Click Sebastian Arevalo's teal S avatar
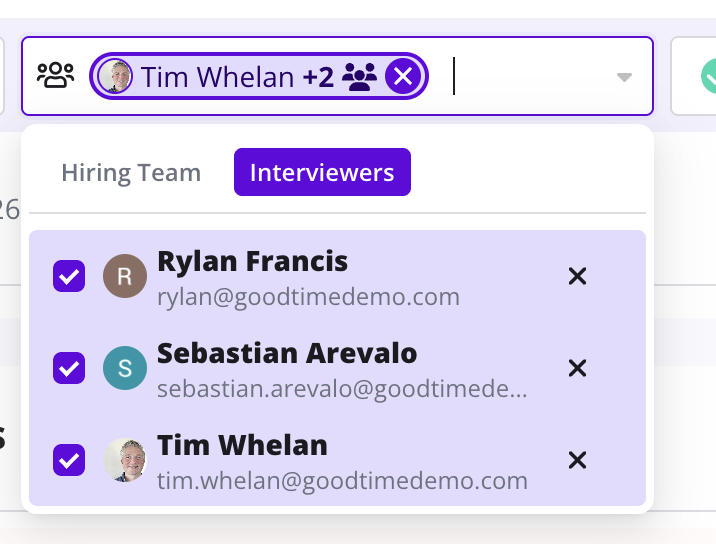 click(x=125, y=368)
